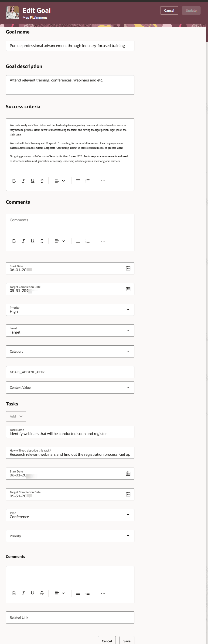This screenshot has width=208, height=644.
Task: Open calendar picker for goal Target Completion Date
Action: [x=128, y=289]
